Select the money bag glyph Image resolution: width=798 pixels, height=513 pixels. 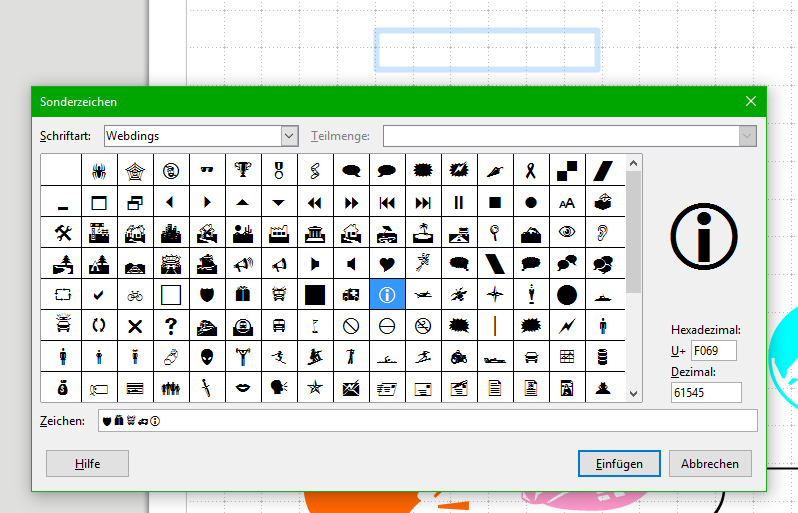coord(63,388)
